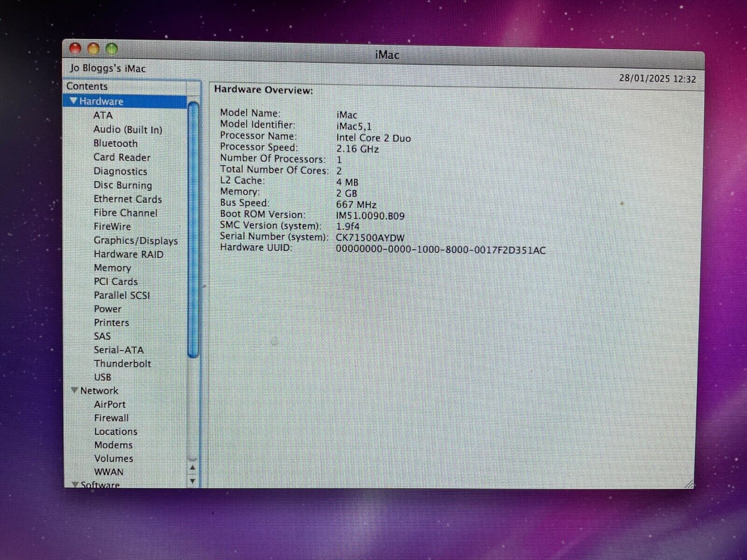Open the Bluetooth hardware entry

(x=115, y=143)
